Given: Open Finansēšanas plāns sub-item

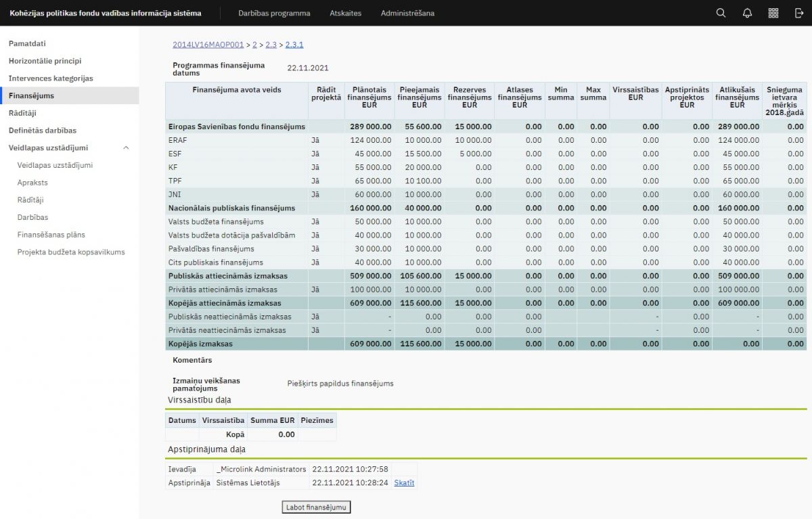Looking at the screenshot, I should pos(51,235).
